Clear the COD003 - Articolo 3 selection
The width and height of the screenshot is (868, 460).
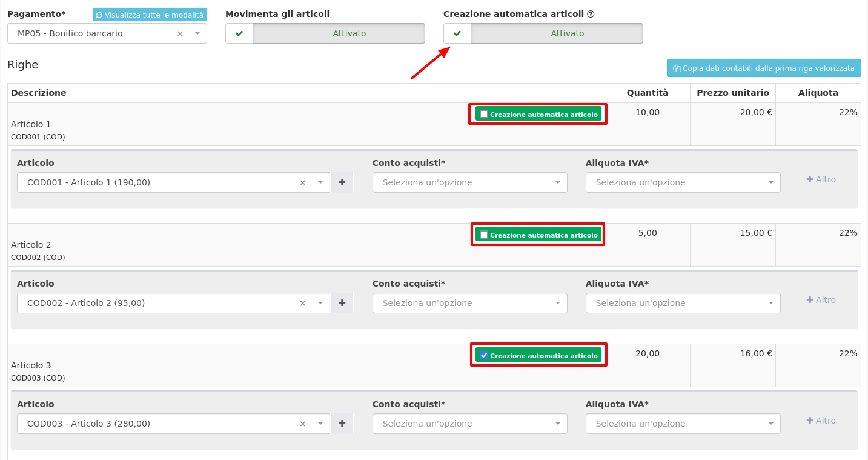[x=303, y=424]
